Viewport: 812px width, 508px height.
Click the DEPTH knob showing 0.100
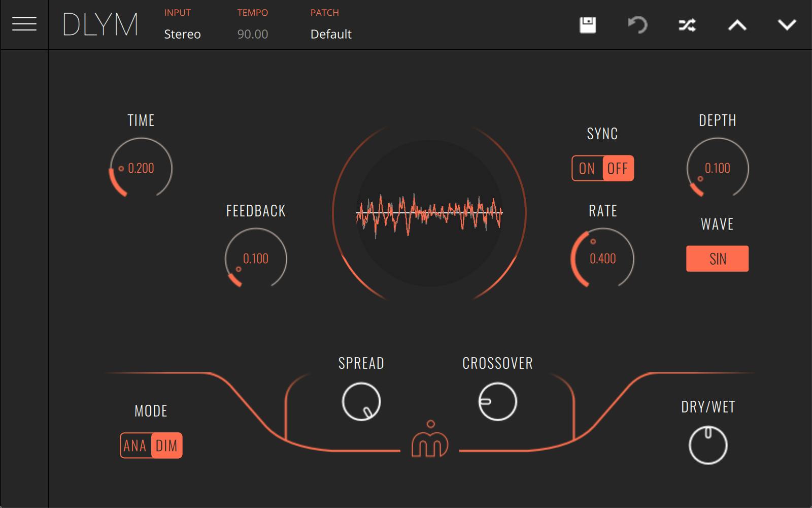pyautogui.click(x=718, y=168)
